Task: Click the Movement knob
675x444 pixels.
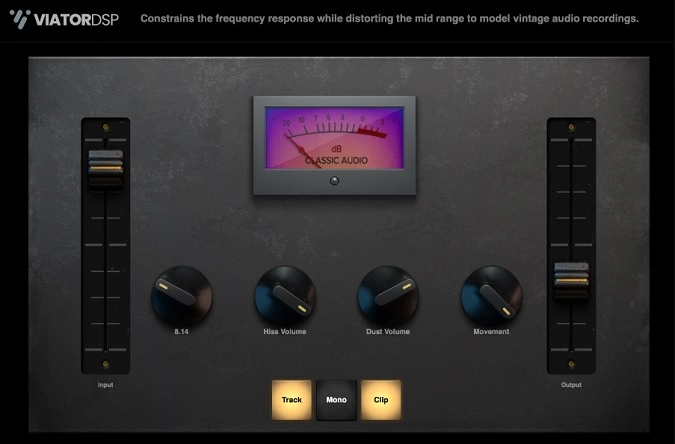Action: (492, 296)
